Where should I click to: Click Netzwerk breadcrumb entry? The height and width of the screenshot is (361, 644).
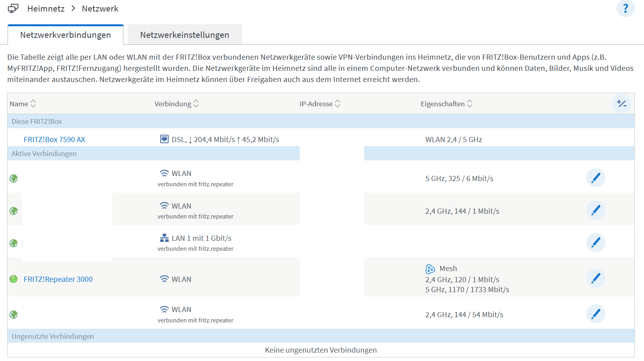[100, 9]
